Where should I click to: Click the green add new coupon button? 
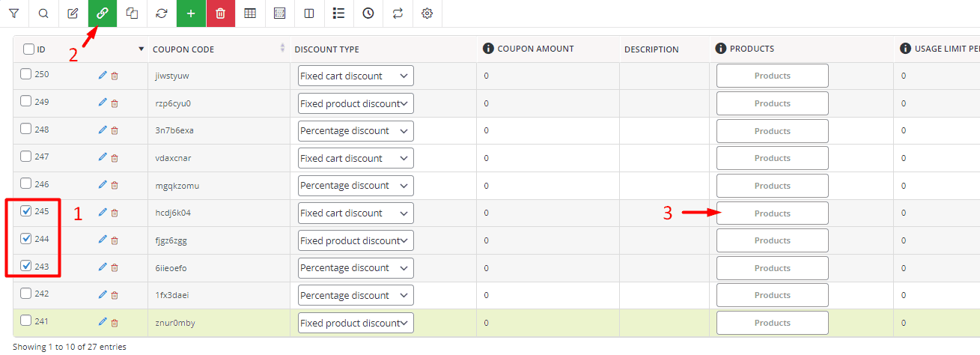191,13
